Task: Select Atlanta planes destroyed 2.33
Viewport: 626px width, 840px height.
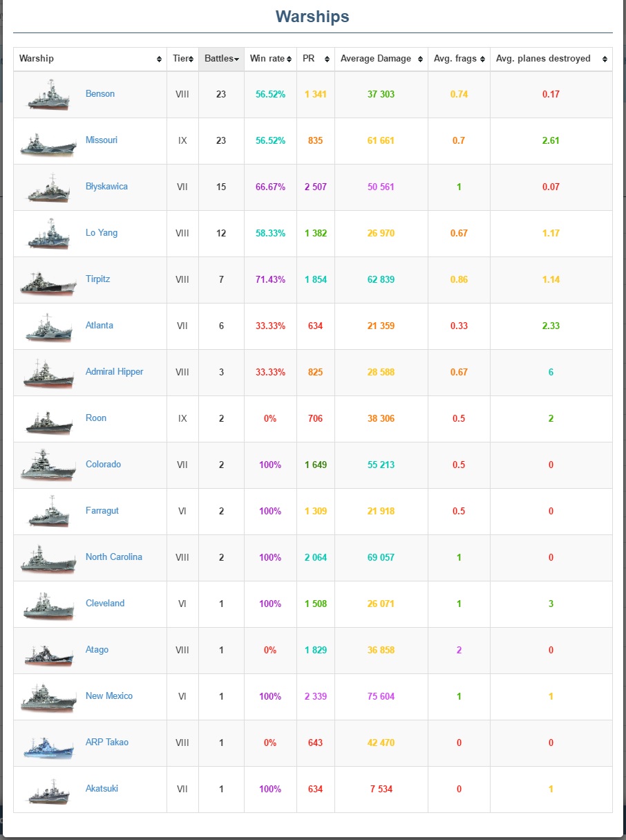Action: [x=551, y=326]
